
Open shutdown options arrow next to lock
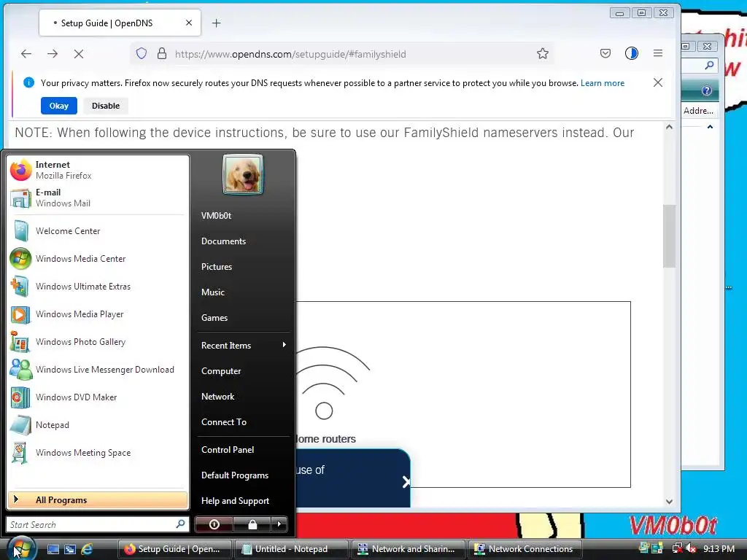[x=279, y=524]
